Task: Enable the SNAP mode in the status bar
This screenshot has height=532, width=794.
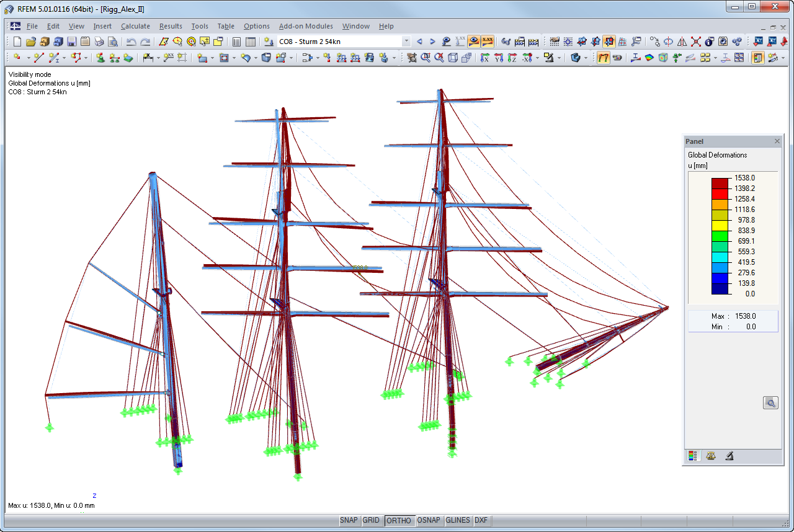Action: click(x=349, y=520)
